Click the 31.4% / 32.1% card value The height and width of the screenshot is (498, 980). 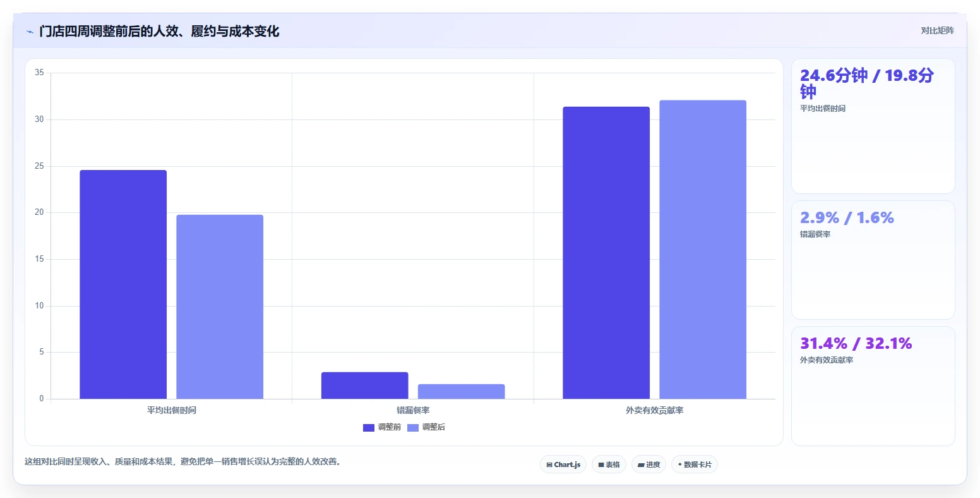856,344
